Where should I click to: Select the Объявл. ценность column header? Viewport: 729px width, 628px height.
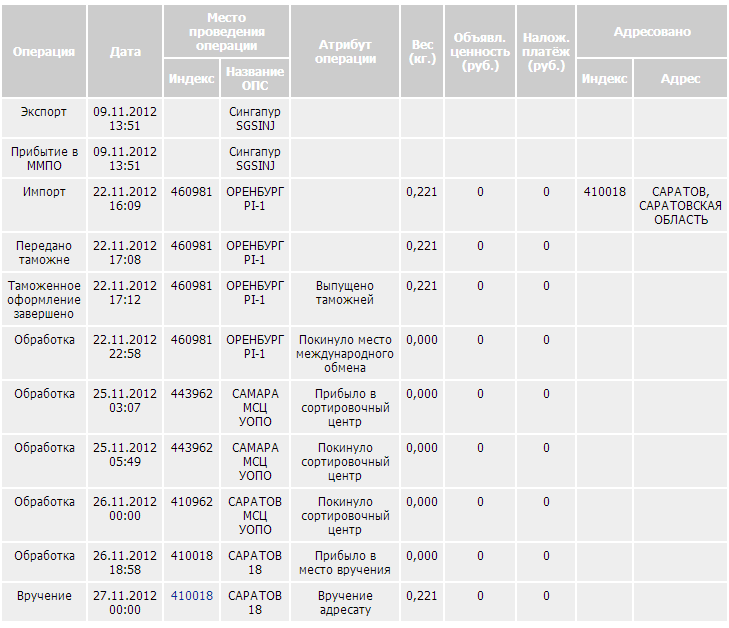(480, 52)
